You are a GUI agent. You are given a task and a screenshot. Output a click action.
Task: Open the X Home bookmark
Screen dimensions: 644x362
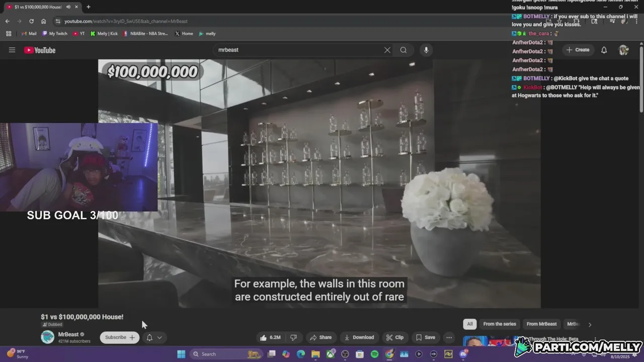click(184, 34)
